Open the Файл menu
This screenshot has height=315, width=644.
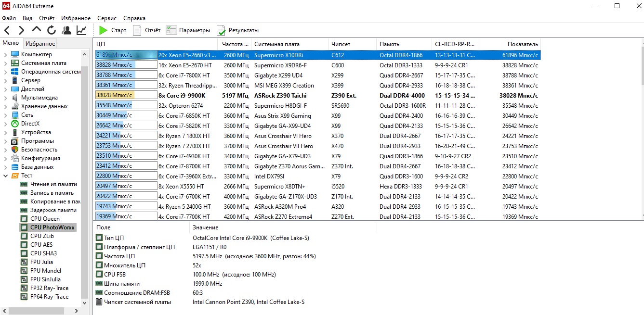(9, 18)
